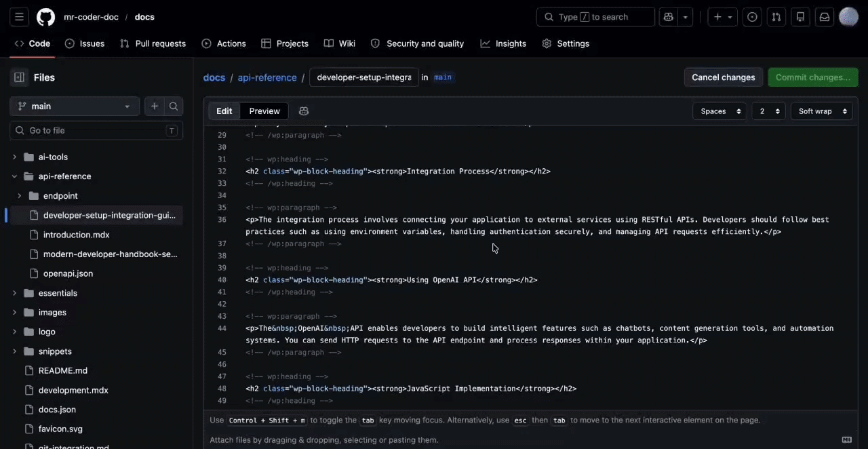Click the Commit changes button
The image size is (868, 449).
pyautogui.click(x=813, y=77)
